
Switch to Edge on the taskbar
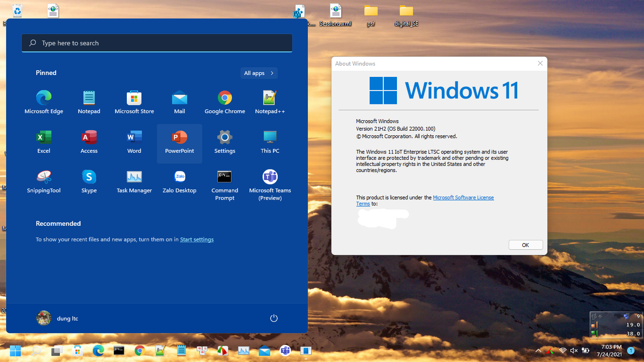coord(98,350)
